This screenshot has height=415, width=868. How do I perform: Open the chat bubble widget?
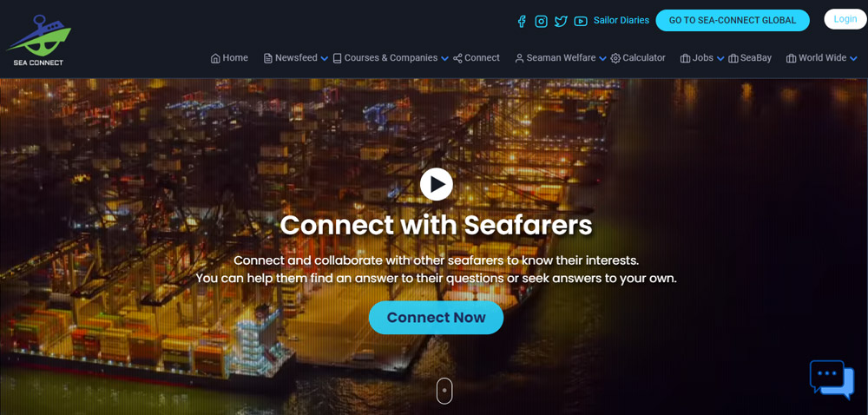click(832, 379)
